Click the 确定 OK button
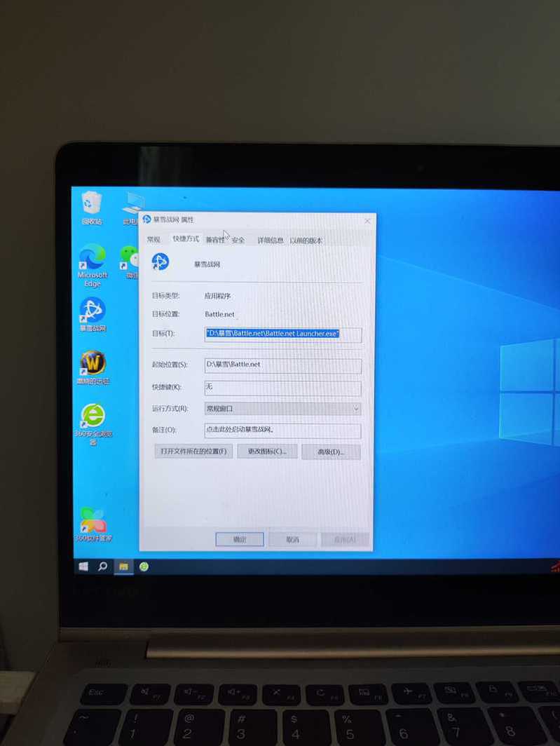Image resolution: width=560 pixels, height=746 pixels. 239,540
